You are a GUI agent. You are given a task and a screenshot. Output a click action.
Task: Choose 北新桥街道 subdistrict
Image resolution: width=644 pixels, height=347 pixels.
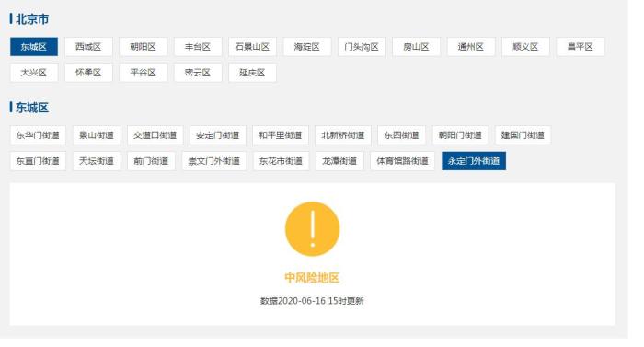pyautogui.click(x=343, y=135)
